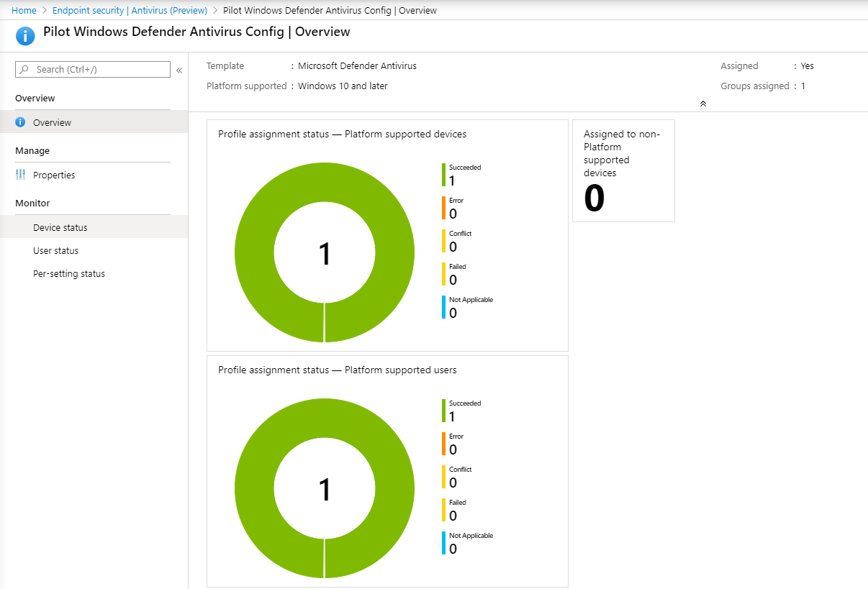Select the Succeeded legend marker on devices chart

click(x=444, y=173)
